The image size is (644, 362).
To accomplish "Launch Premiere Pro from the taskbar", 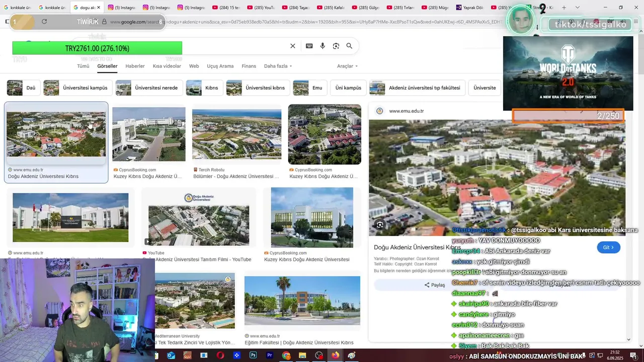I will click(x=270, y=355).
